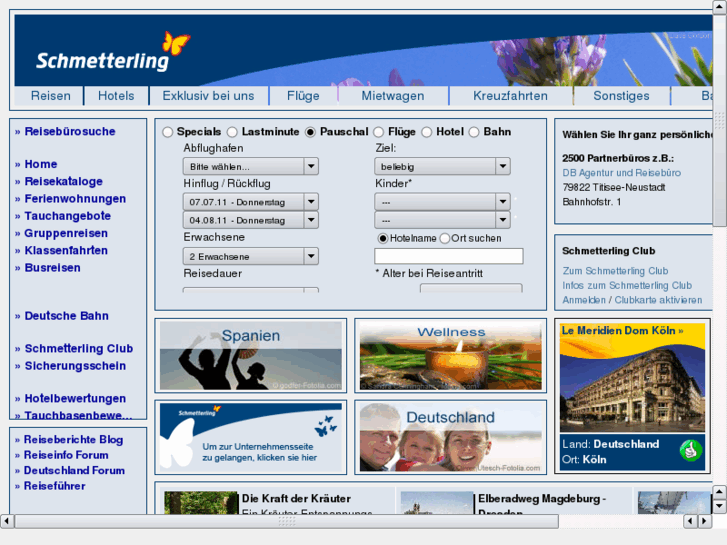Open Infos zum Schmetterling Club link
Viewport: 727px width, 545px height.
627,285
